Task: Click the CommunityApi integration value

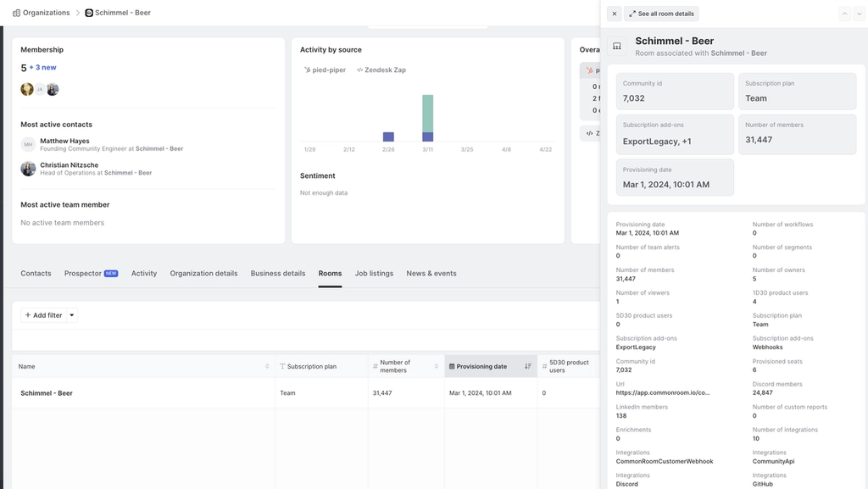Action: (x=773, y=461)
